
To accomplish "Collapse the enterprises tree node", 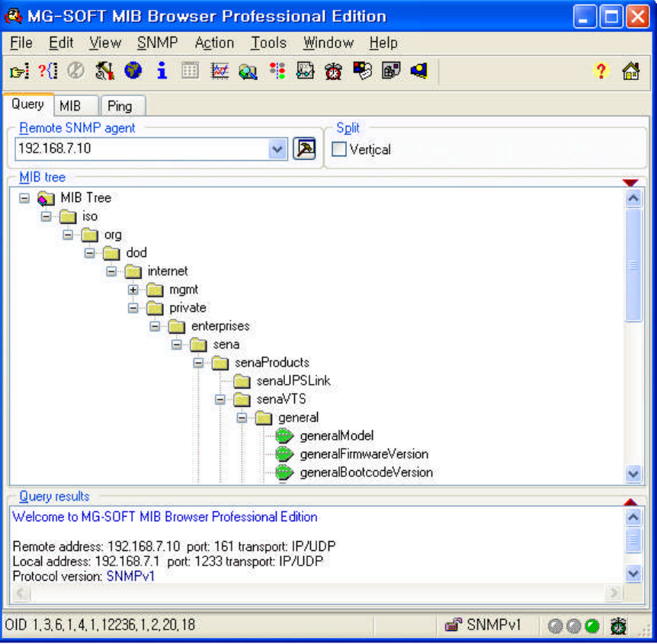I will [155, 326].
